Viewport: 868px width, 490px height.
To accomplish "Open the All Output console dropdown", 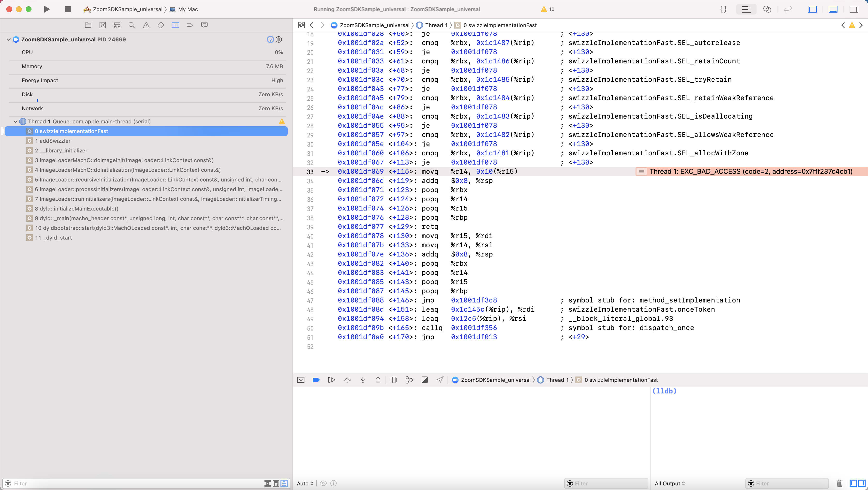I will (670, 483).
